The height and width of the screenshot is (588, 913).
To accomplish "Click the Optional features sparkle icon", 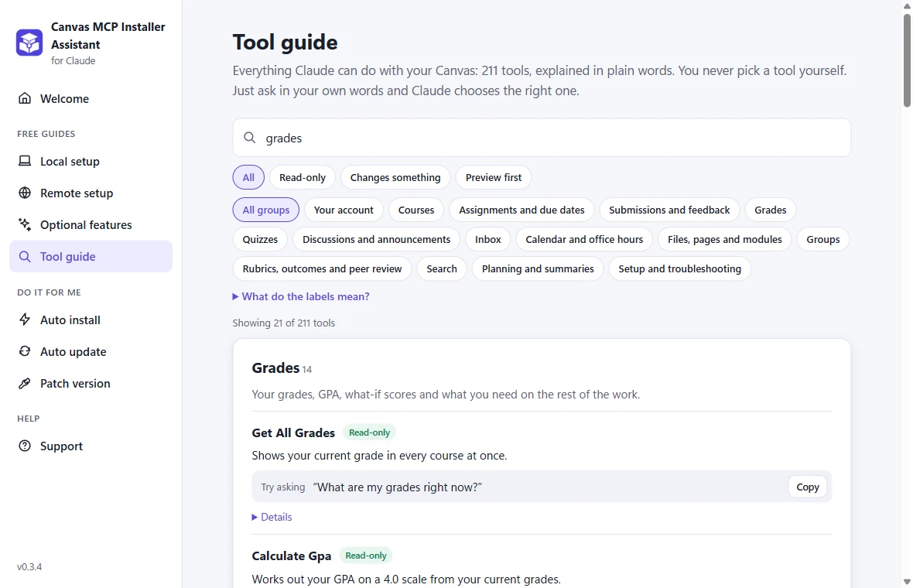I will point(25,224).
